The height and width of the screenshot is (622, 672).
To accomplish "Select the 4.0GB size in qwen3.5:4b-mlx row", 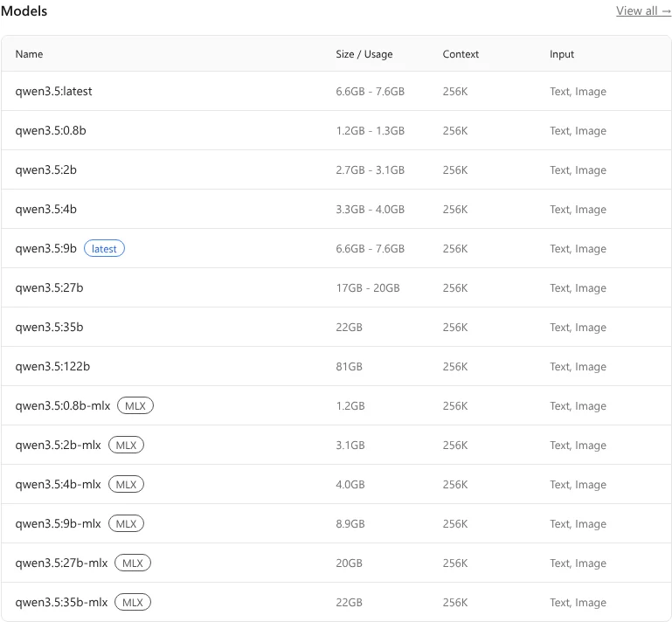I will point(350,484).
